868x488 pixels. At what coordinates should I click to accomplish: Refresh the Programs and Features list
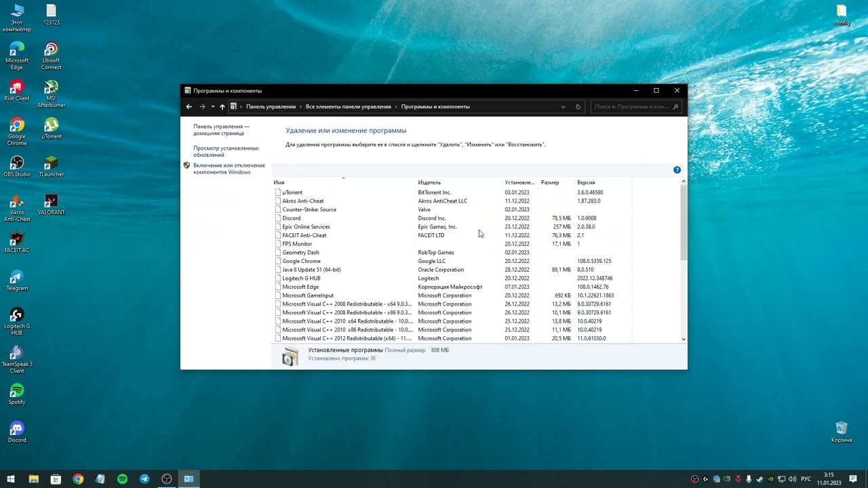[578, 106]
